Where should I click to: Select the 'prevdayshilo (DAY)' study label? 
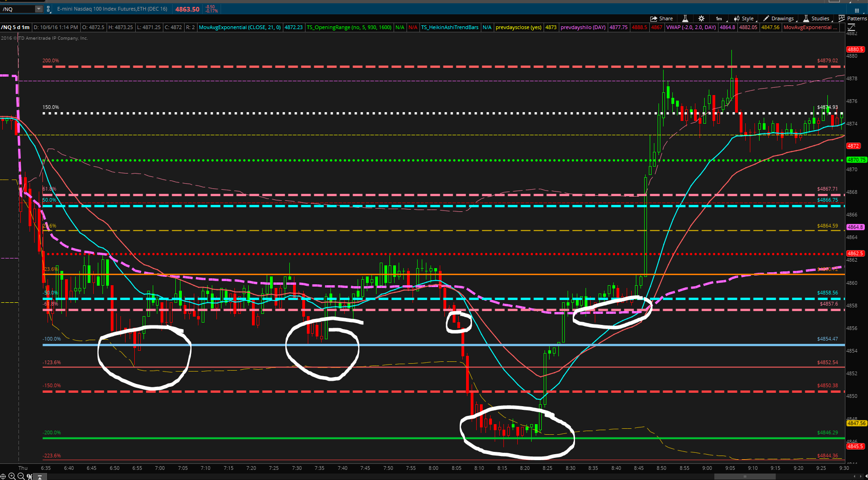[x=583, y=27]
